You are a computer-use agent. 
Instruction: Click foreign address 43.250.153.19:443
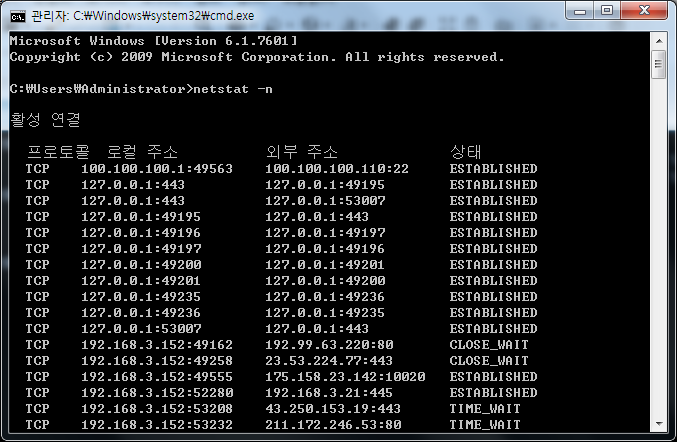point(333,409)
